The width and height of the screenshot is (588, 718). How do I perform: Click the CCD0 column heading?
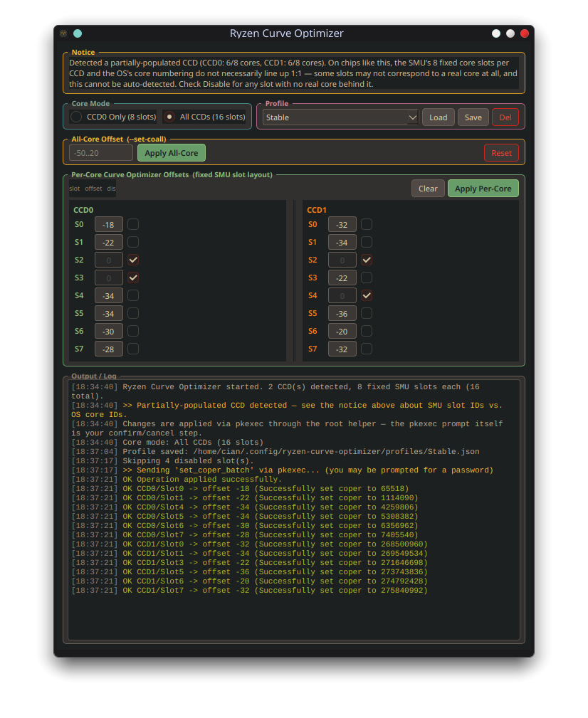[83, 210]
